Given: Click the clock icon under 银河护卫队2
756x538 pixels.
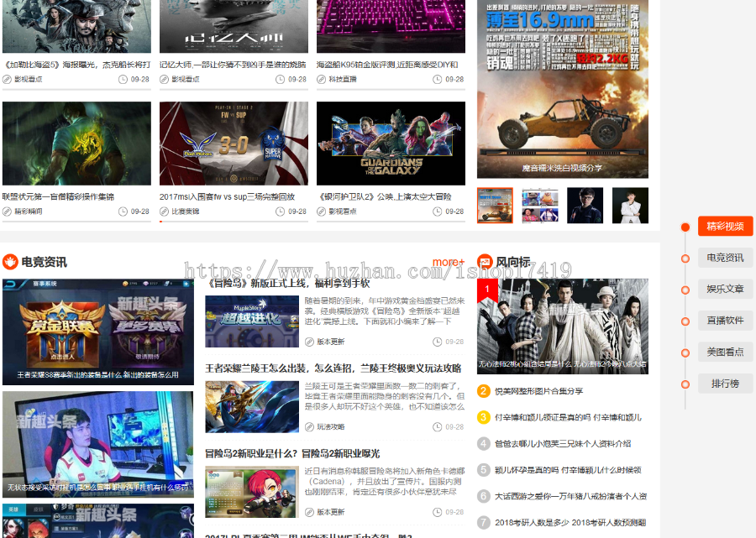Looking at the screenshot, I should pos(438,212).
